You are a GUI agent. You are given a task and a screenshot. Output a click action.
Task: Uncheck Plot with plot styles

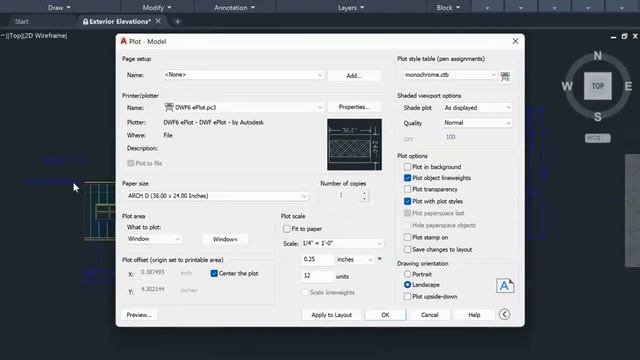tap(407, 201)
